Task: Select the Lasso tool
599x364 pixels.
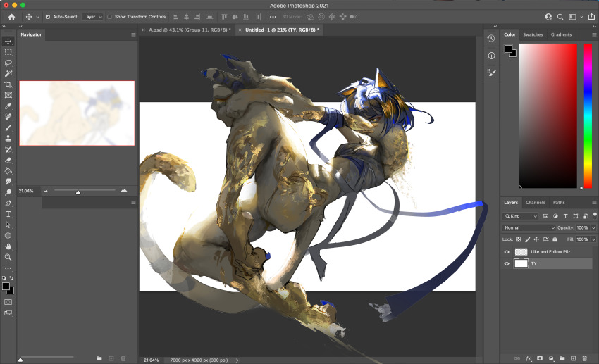Action: pyautogui.click(x=8, y=63)
